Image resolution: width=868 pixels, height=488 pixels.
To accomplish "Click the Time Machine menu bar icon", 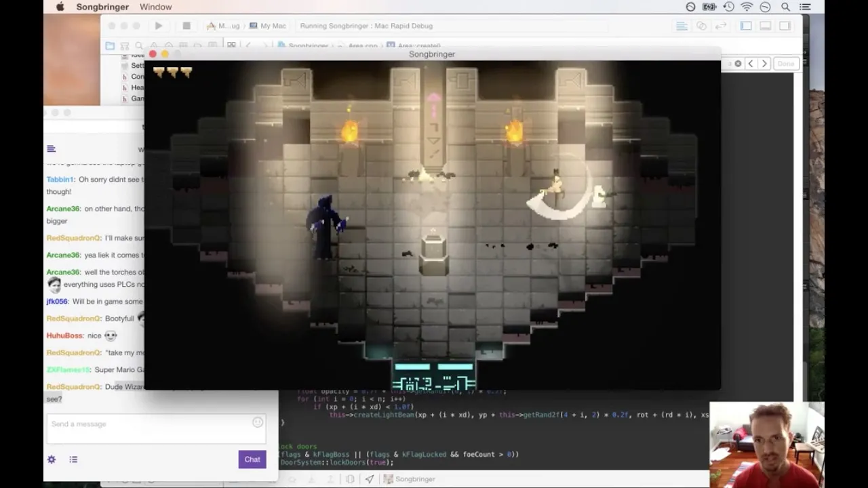I will tap(728, 7).
